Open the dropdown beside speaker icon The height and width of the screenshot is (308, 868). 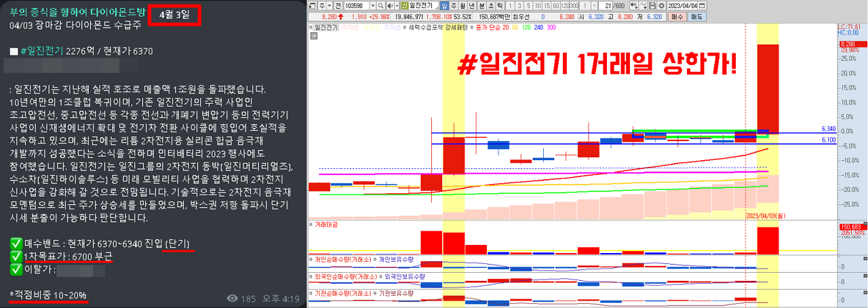pos(397,5)
